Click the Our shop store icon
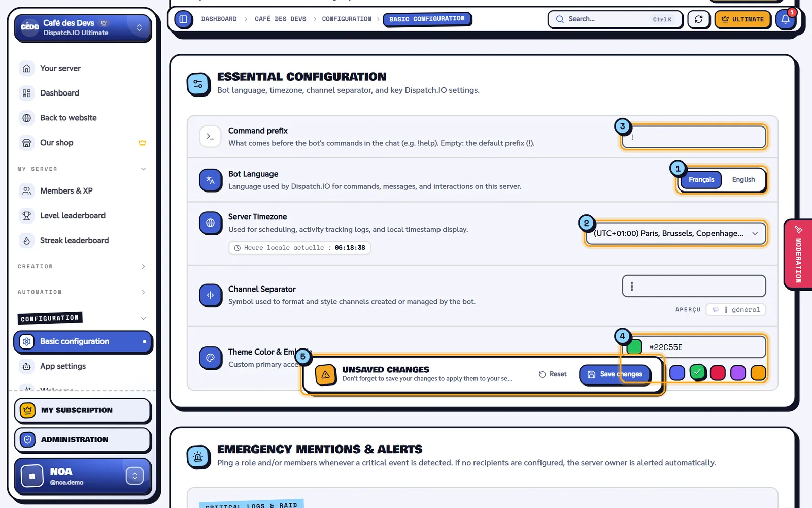Image resolution: width=812 pixels, height=508 pixels. [27, 143]
